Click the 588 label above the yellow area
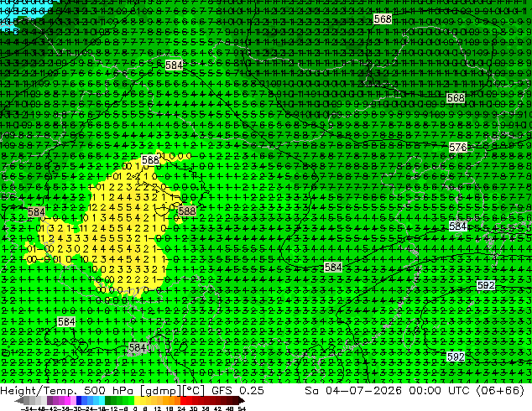Image resolution: width=532 pixels, height=411 pixels. pos(150,159)
